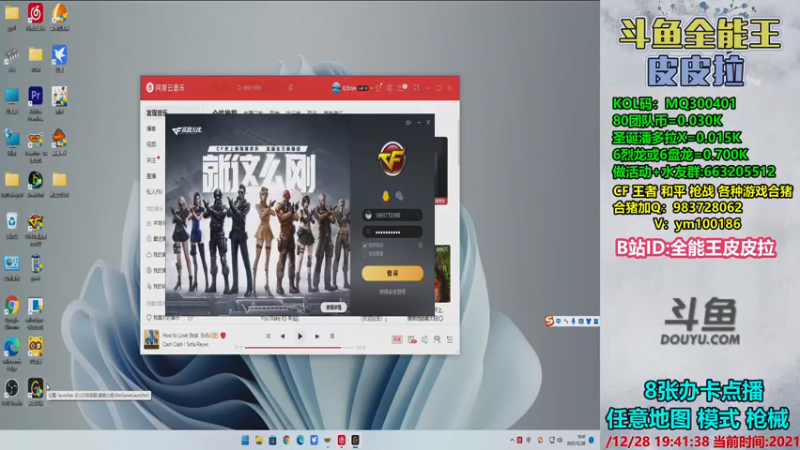Focus the password field in CF launcher
Image resolution: width=800 pixels, height=450 pixels.
tap(392, 232)
